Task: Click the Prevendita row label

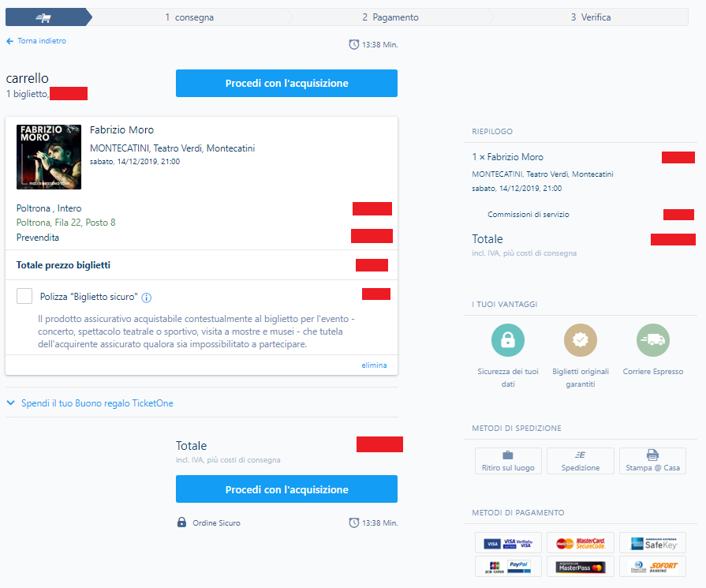Action: point(38,238)
